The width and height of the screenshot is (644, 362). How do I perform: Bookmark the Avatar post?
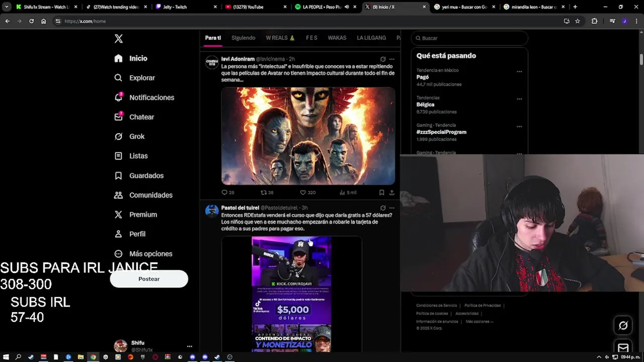[x=382, y=193]
